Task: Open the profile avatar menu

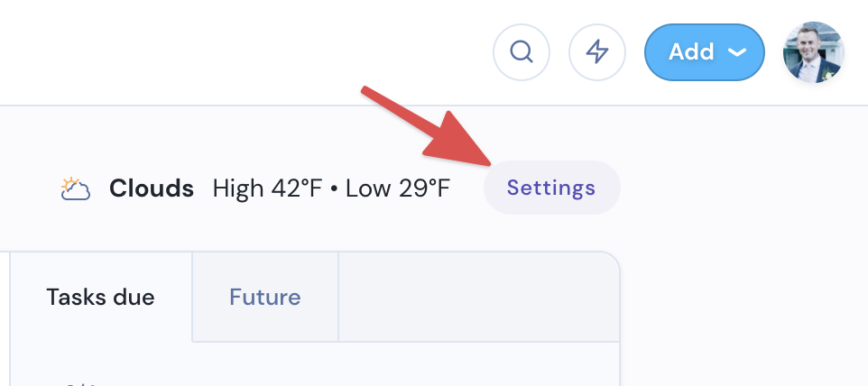Action: pyautogui.click(x=813, y=52)
